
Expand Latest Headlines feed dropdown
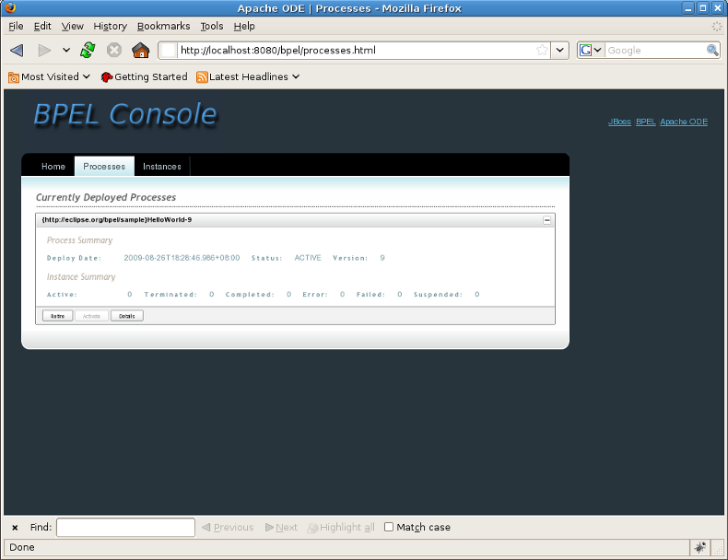click(248, 77)
